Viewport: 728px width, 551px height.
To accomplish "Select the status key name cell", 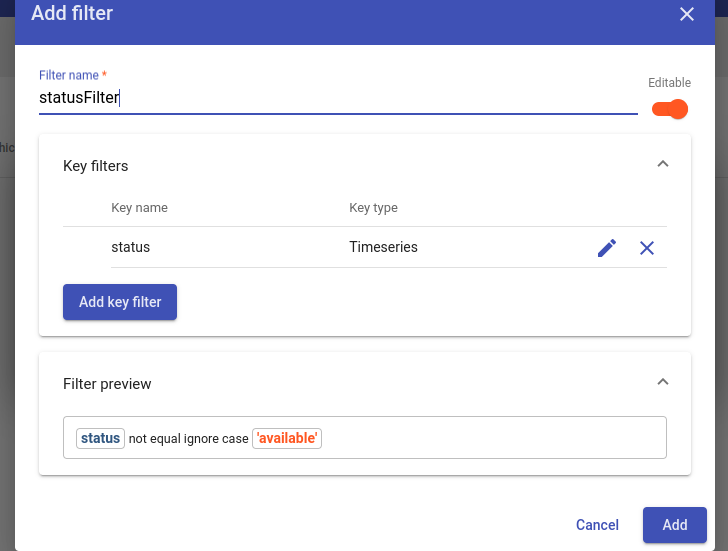I will click(x=130, y=247).
